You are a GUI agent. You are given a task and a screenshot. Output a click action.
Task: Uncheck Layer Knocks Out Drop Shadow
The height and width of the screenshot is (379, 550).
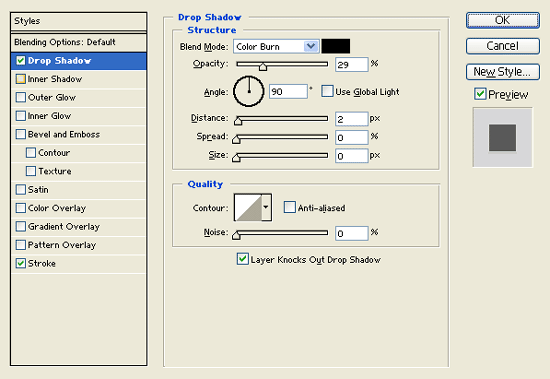click(x=243, y=259)
